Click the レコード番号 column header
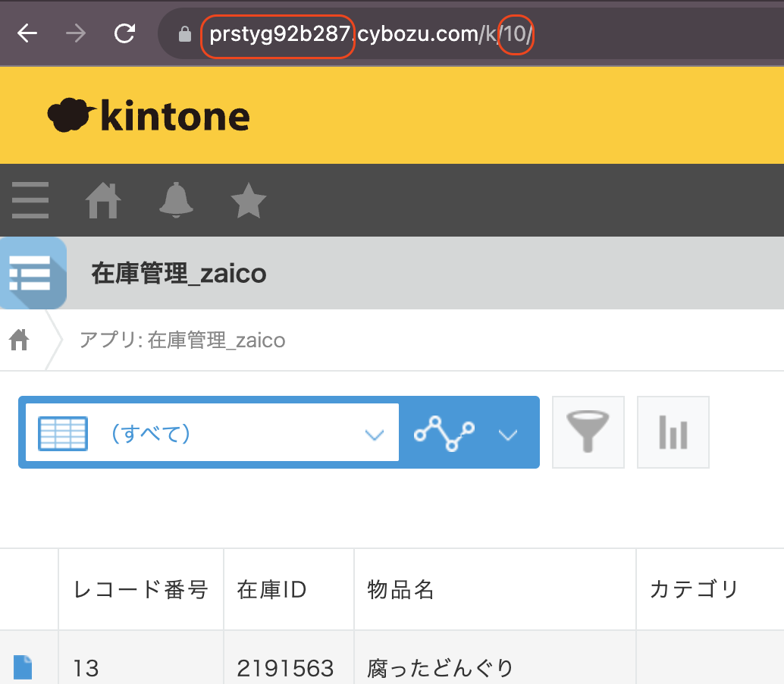The width and height of the screenshot is (784, 684). (x=141, y=589)
